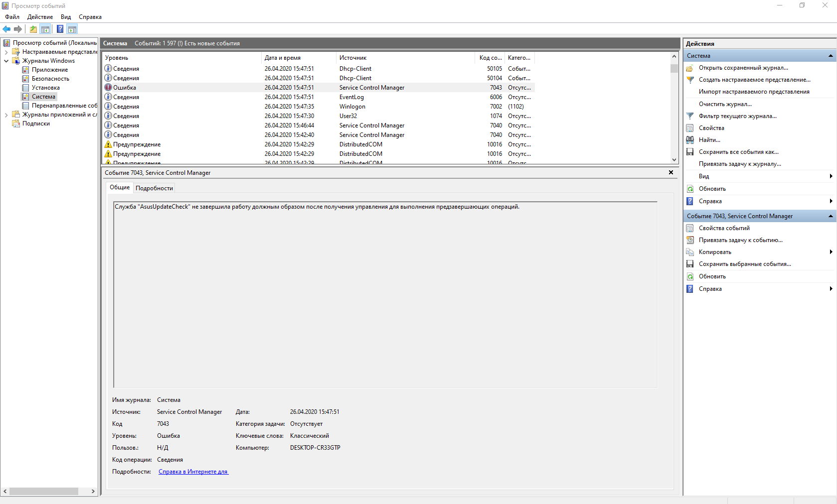The width and height of the screenshot is (837, 504).
Task: Open the Вид menu in menu bar
Action: pyautogui.click(x=66, y=17)
